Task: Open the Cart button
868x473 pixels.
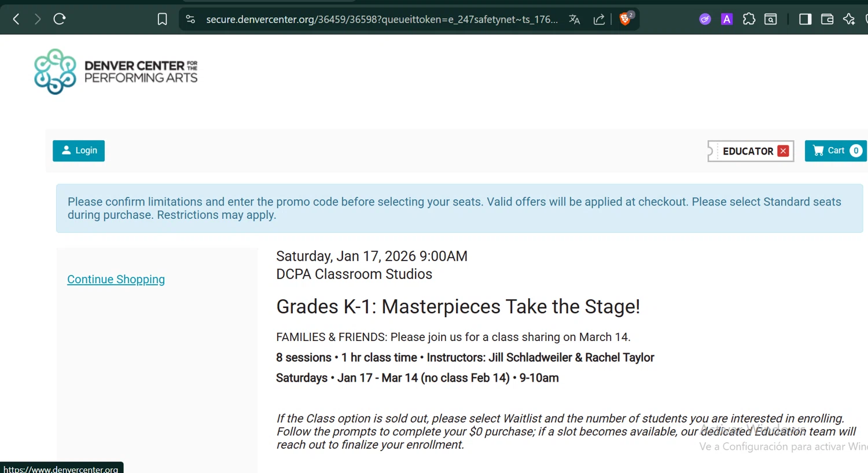Action: (836, 151)
